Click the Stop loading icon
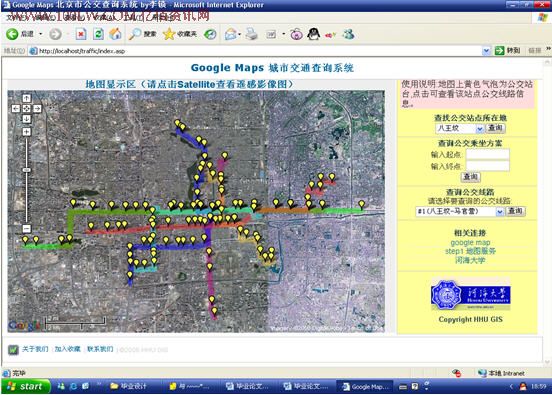This screenshot has width=552, height=395. click(81, 34)
